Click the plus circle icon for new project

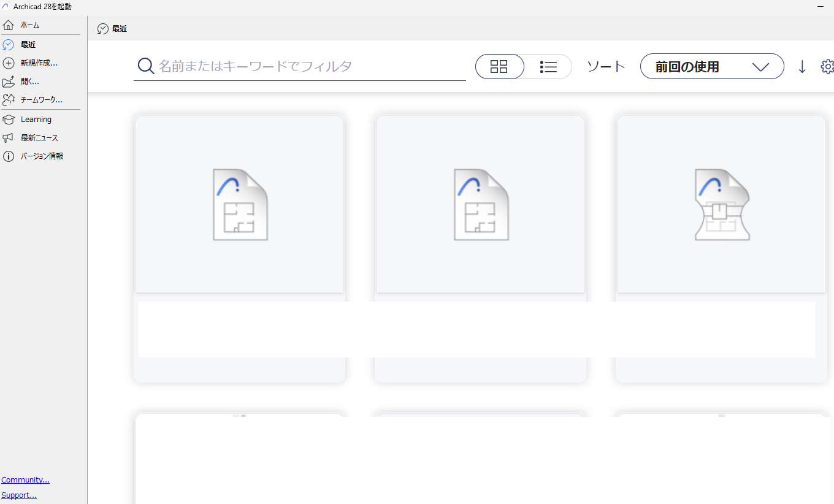pyautogui.click(x=9, y=63)
